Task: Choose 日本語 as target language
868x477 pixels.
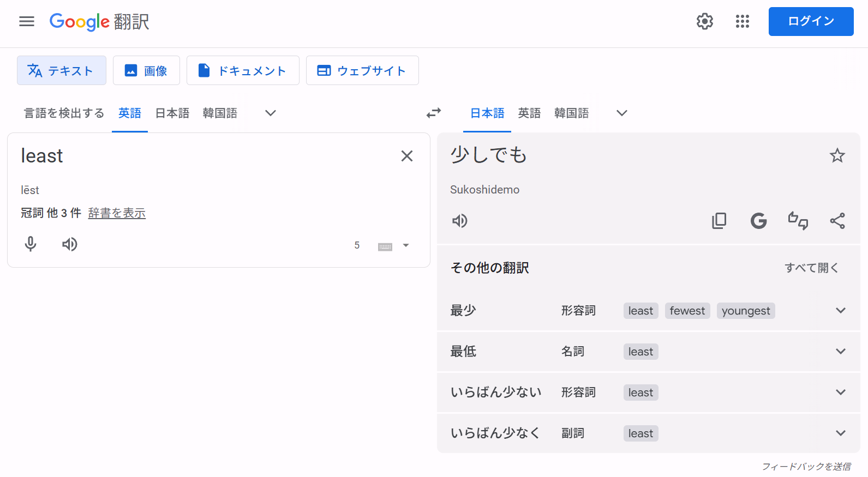Action: tap(487, 113)
